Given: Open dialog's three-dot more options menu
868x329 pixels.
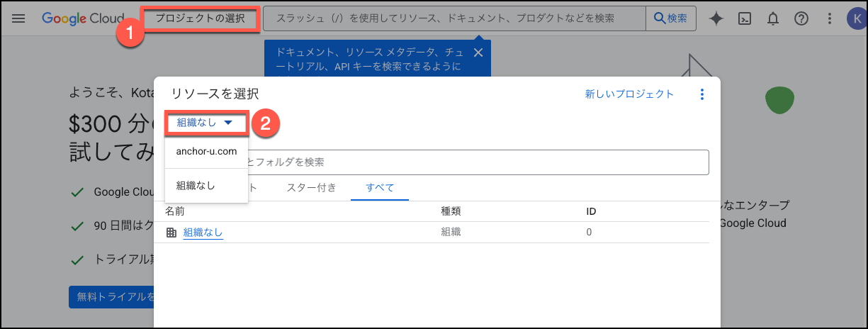Looking at the screenshot, I should 702,94.
